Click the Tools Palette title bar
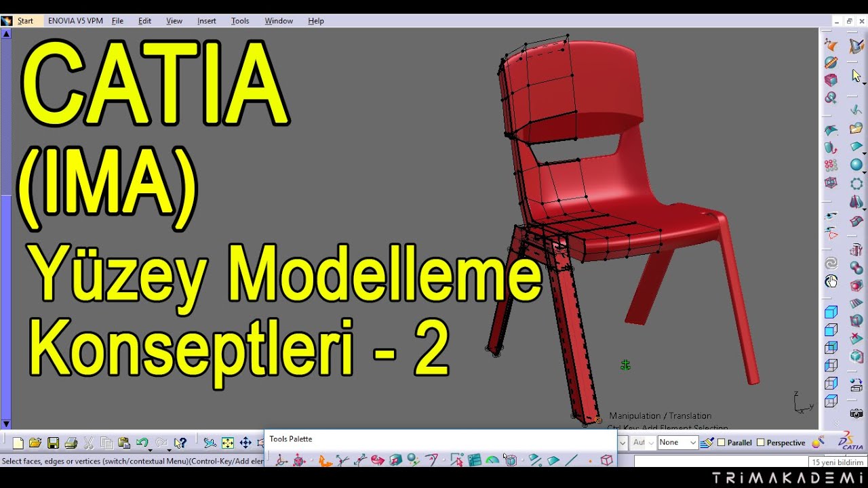The height and width of the screenshot is (488, 868). (x=441, y=439)
